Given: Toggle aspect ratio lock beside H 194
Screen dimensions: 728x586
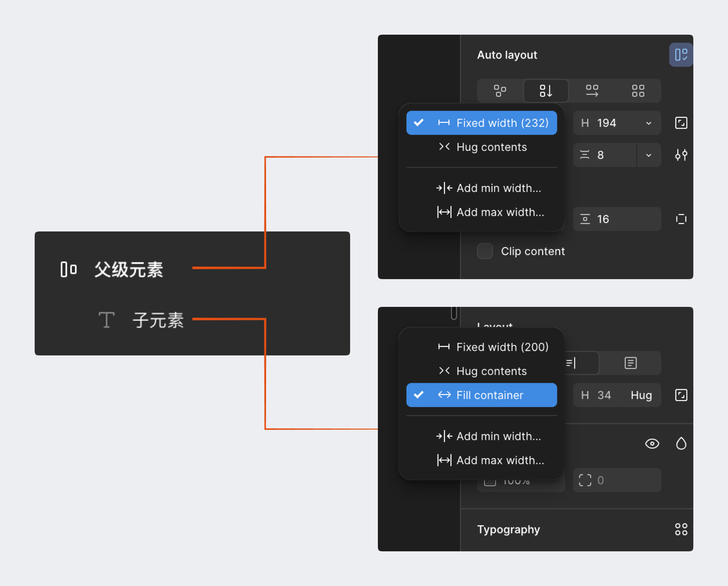Looking at the screenshot, I should pos(681,123).
